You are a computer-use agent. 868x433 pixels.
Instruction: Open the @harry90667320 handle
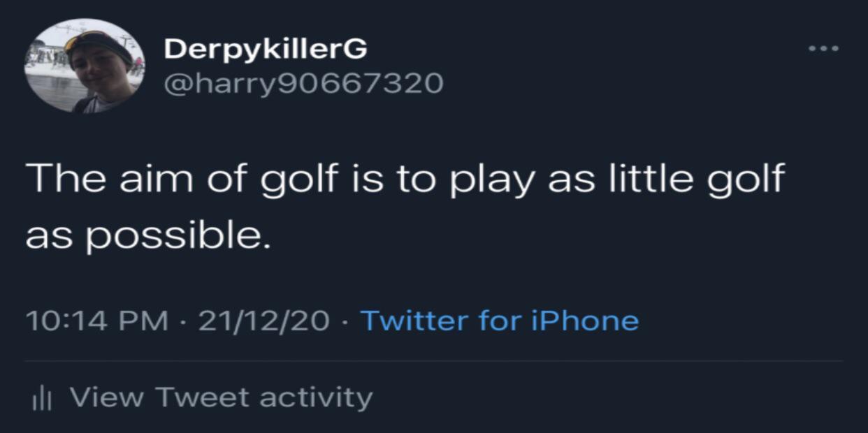(x=303, y=83)
